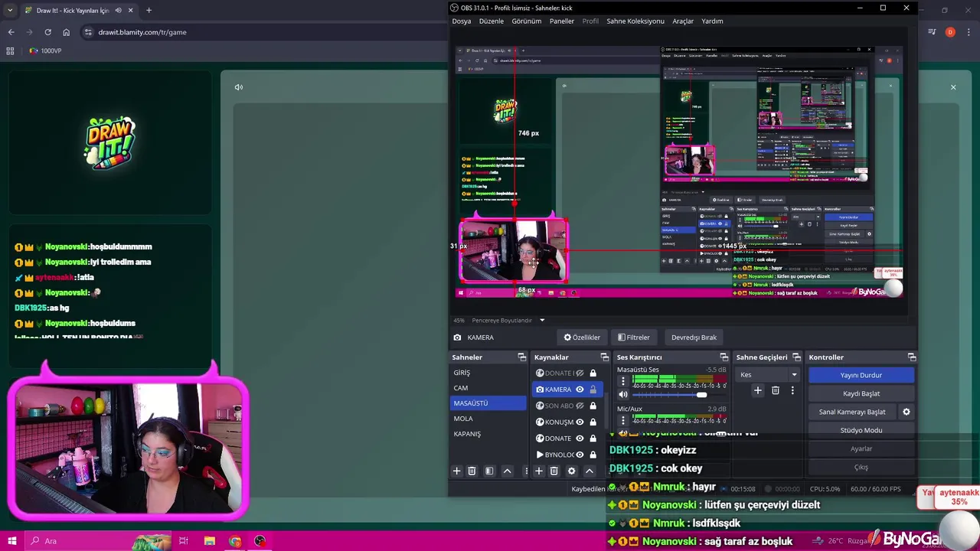The width and height of the screenshot is (980, 551).
Task: Click the Devredışı Bırak button
Action: (x=694, y=337)
